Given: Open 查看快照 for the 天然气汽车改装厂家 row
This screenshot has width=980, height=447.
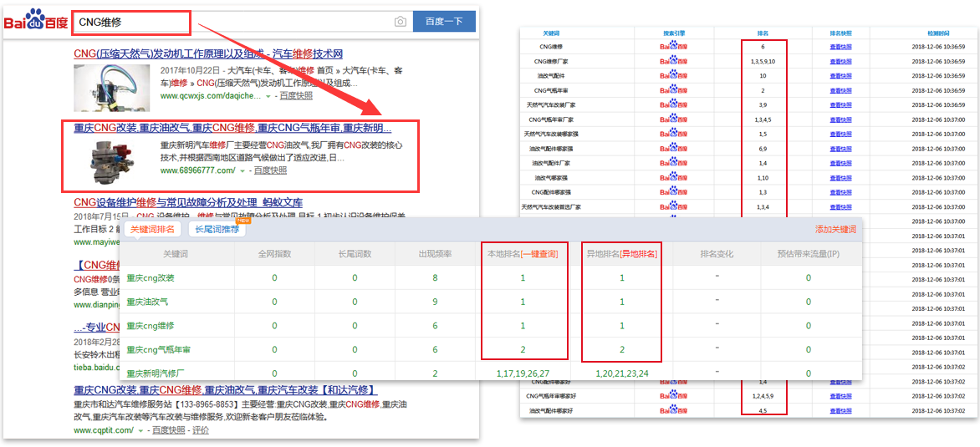Looking at the screenshot, I should [x=840, y=105].
